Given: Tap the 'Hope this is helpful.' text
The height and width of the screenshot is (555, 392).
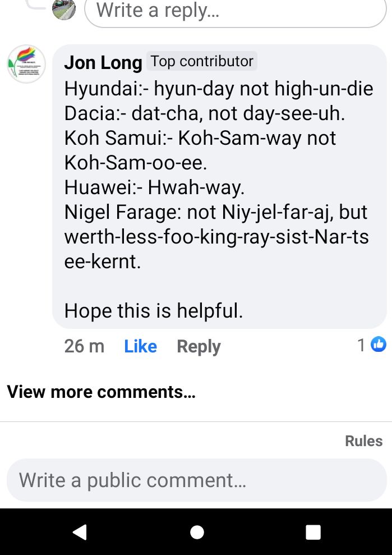Looking at the screenshot, I should [154, 310].
